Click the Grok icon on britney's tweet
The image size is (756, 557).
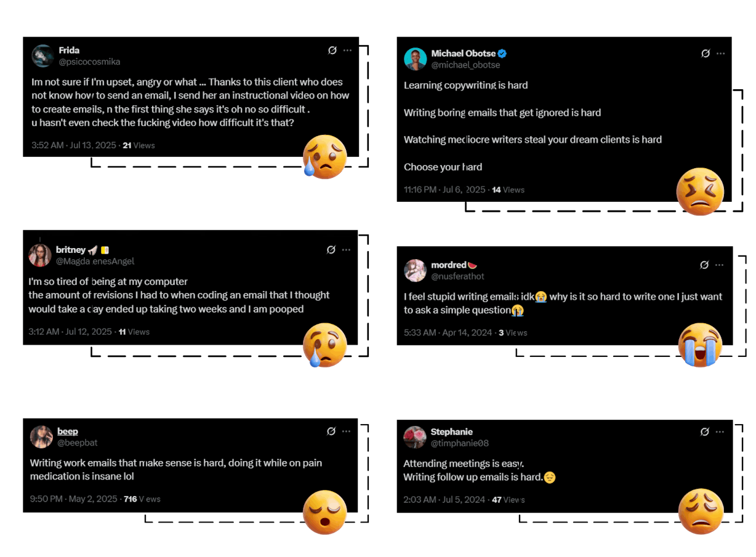click(331, 250)
